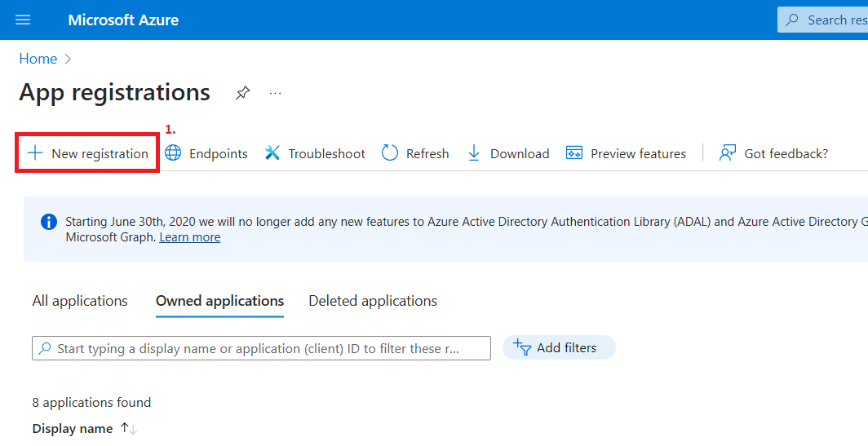The height and width of the screenshot is (446, 868).
Task: Follow the Learn more link
Action: [x=189, y=237]
